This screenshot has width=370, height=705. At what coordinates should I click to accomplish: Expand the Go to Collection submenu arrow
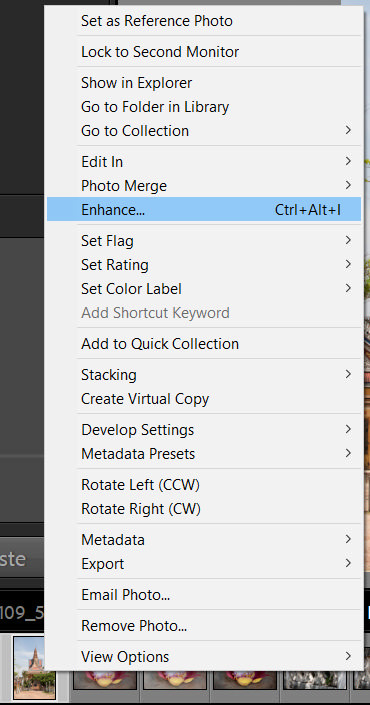point(348,130)
